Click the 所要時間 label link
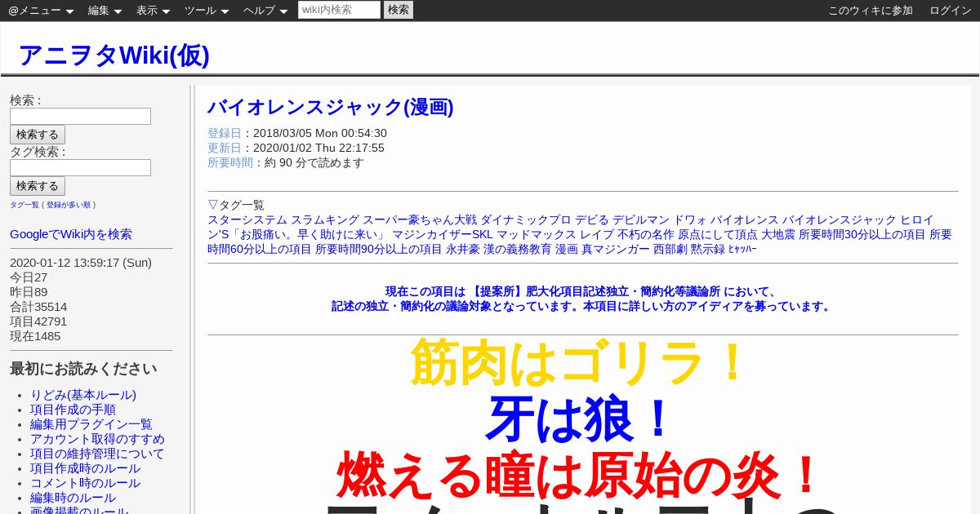Image resolution: width=980 pixels, height=514 pixels. pyautogui.click(x=230, y=162)
